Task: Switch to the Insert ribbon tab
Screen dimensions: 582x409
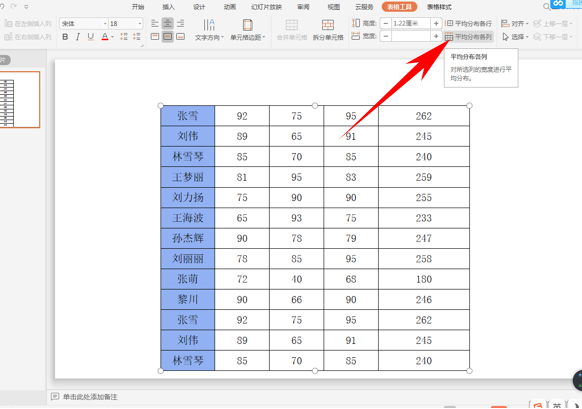Action: (x=169, y=7)
